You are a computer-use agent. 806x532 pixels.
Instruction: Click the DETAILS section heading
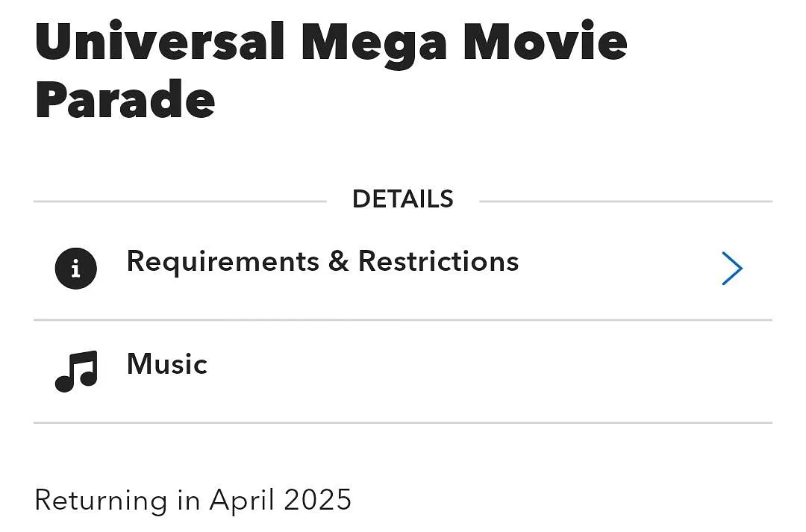402,199
